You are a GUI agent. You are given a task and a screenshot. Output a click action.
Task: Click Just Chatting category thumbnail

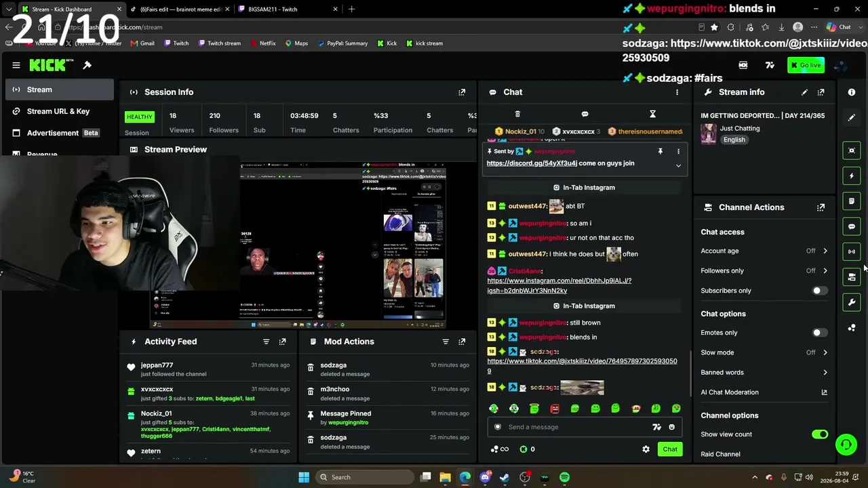click(x=709, y=134)
